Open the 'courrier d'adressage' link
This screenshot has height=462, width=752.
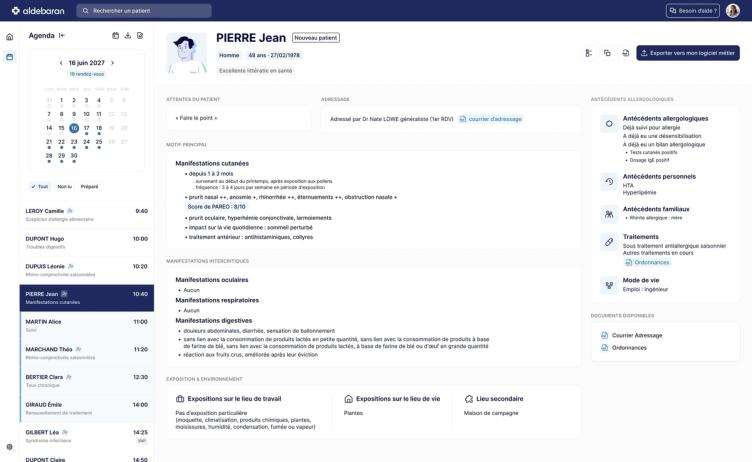coord(491,119)
